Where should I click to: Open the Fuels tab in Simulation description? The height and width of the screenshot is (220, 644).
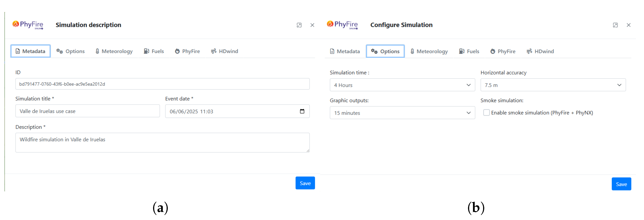(x=154, y=51)
